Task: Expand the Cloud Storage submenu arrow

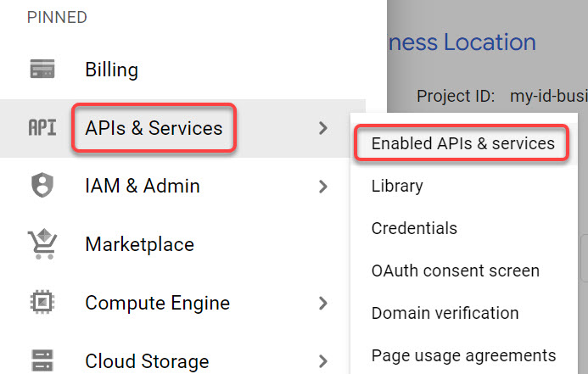Action: (x=322, y=361)
